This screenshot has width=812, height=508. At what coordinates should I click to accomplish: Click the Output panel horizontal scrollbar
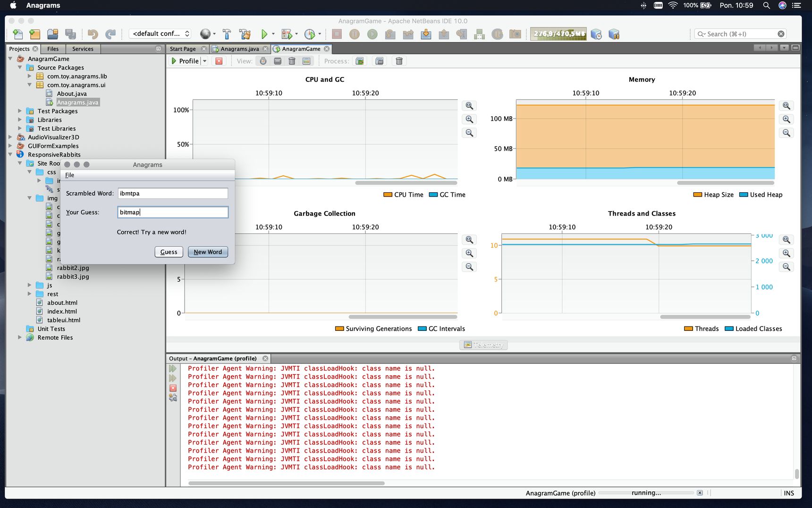coord(287,483)
